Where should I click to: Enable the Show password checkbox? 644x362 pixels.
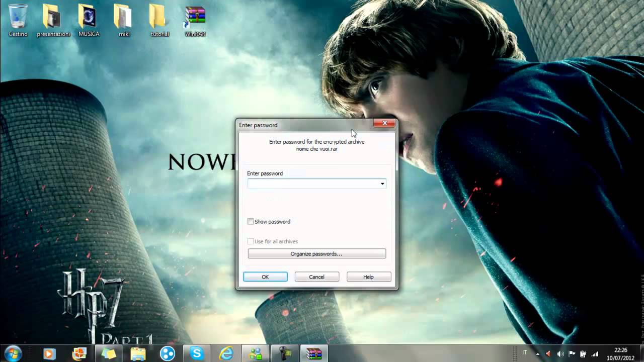coord(251,222)
